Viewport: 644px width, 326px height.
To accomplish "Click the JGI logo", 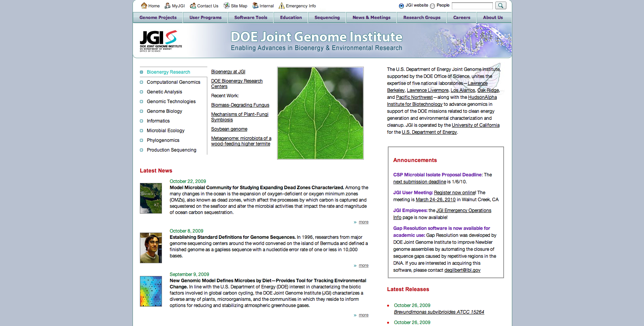I will (x=161, y=41).
